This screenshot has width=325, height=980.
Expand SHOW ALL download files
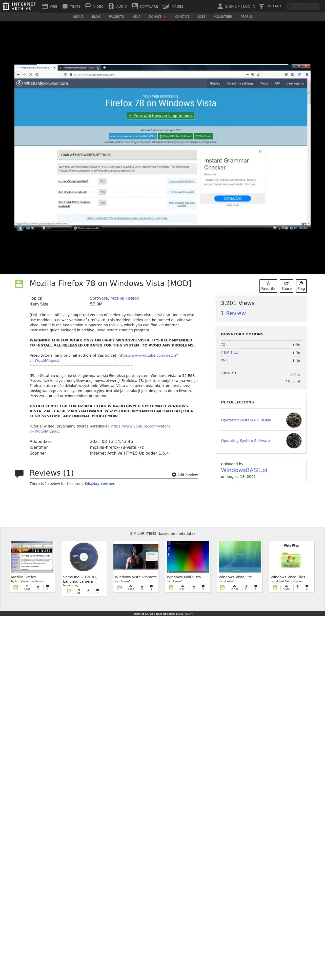[229, 373]
